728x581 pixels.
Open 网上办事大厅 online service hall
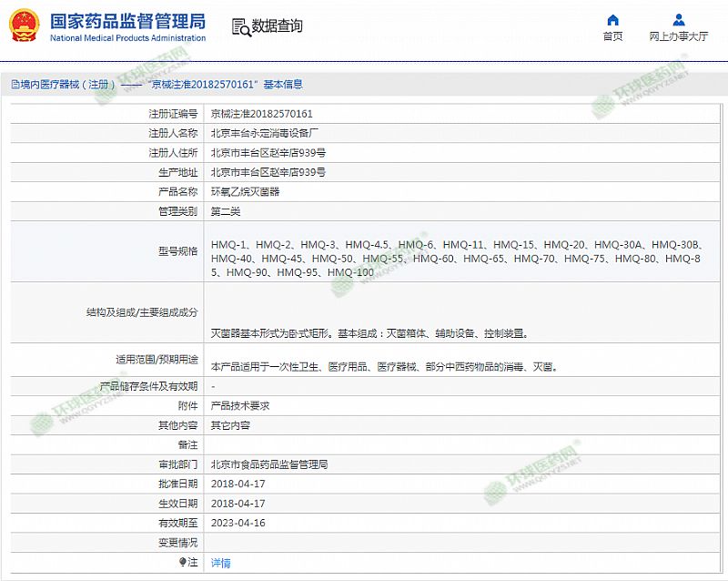679,36
